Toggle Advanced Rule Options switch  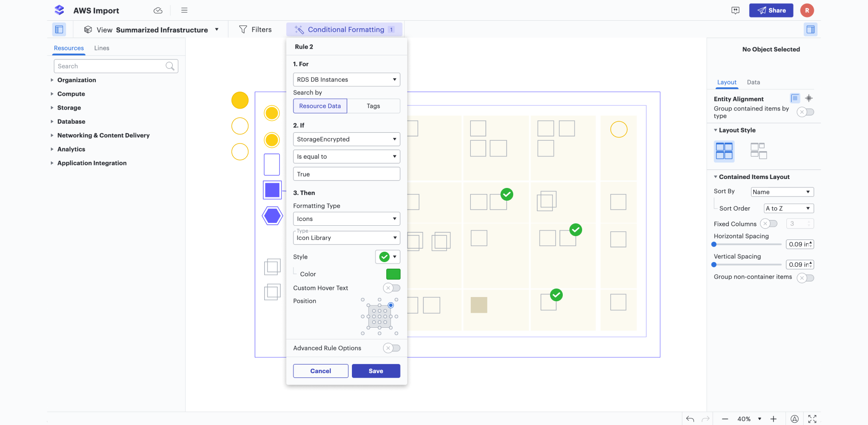[x=392, y=348]
